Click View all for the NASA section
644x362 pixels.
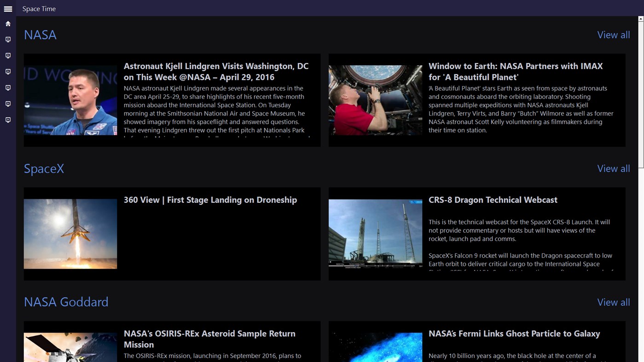click(613, 34)
